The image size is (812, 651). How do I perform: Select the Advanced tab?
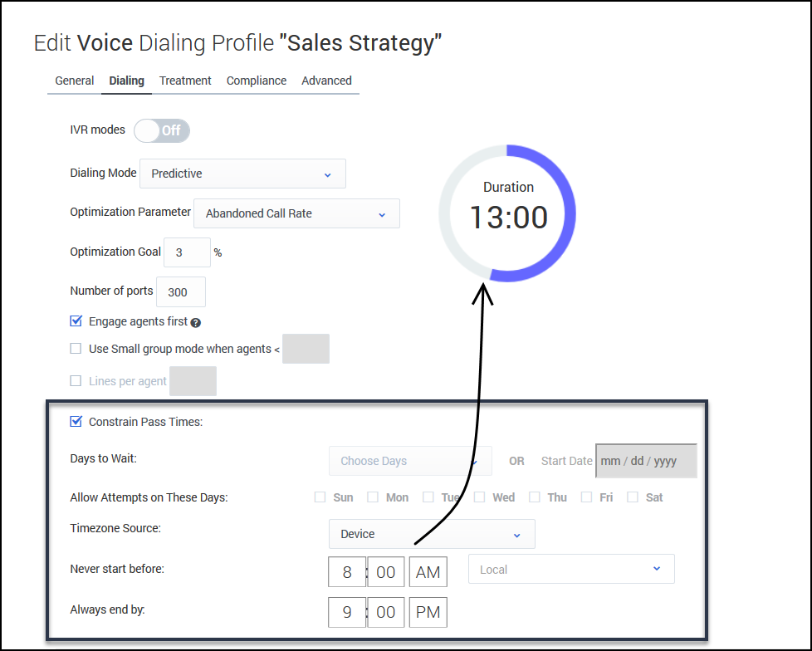tap(326, 81)
